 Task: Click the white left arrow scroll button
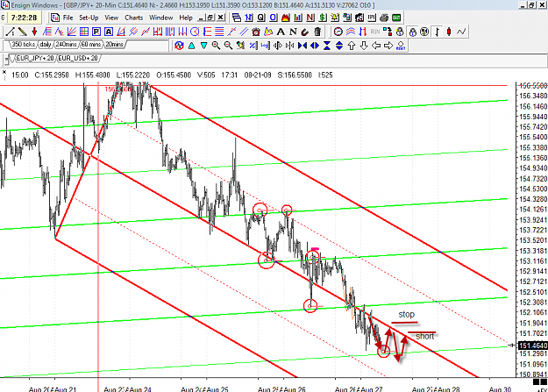pyautogui.click(x=376, y=46)
